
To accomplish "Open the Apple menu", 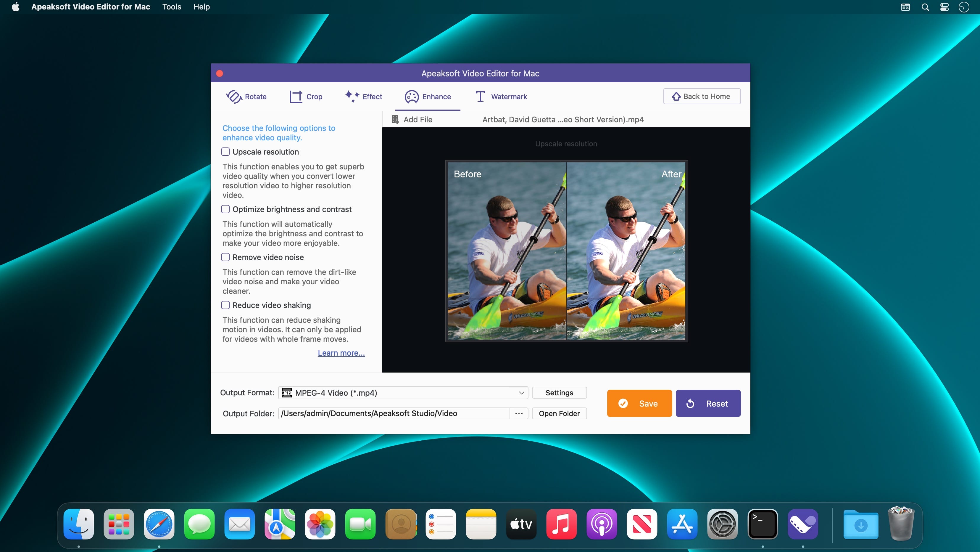I will point(16,7).
